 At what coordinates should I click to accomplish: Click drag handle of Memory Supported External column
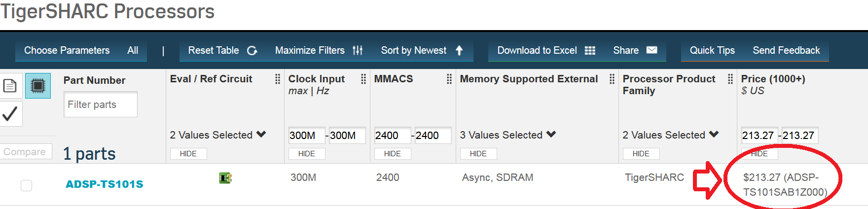coord(612,79)
